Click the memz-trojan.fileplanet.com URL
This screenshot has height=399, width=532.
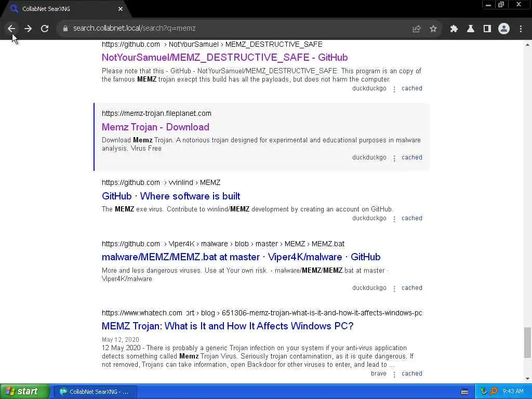156,113
